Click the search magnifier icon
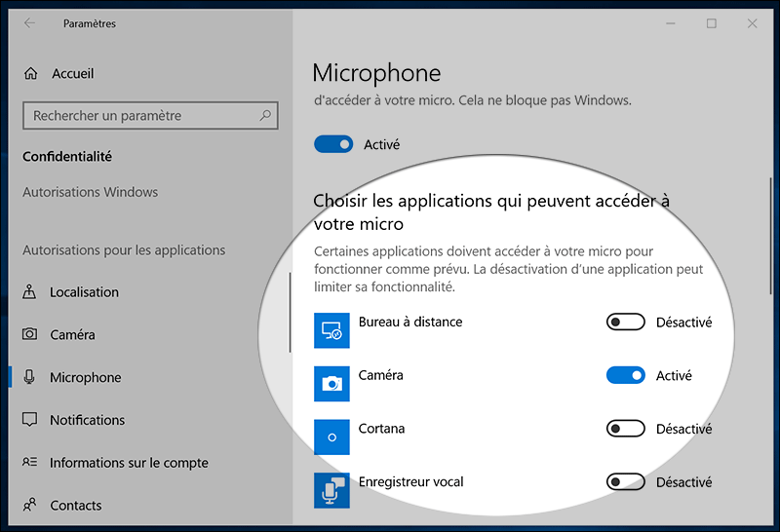Viewport: 780px width, 532px height. 265,115
